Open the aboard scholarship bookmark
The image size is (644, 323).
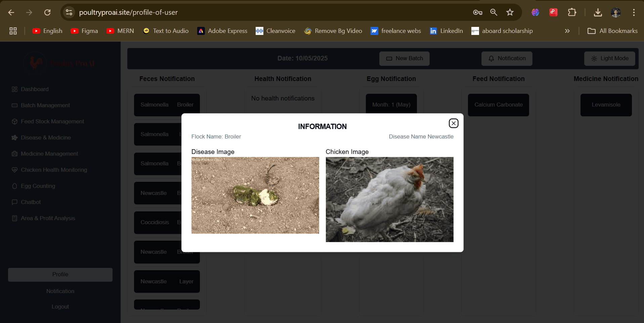502,31
